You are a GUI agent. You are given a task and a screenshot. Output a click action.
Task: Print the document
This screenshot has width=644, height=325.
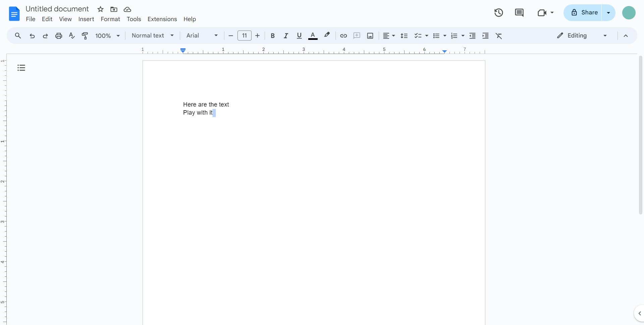pos(59,36)
